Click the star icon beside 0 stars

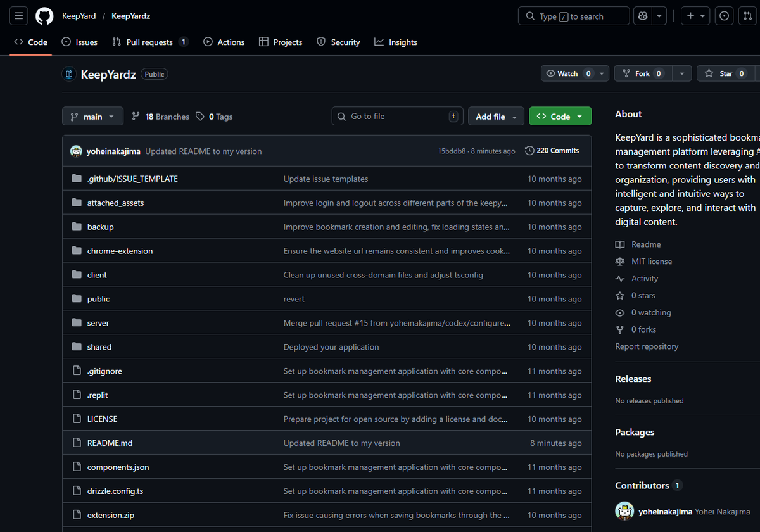[620, 296]
